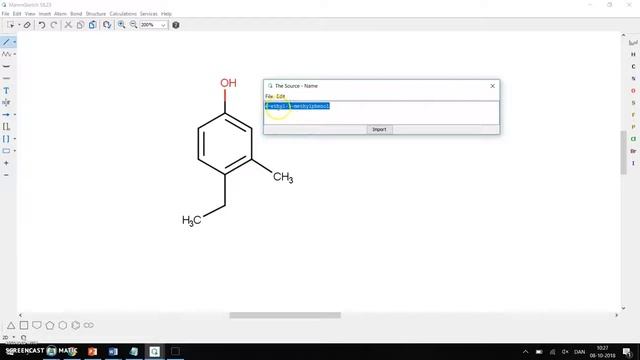Open the Help question mark icon
640x360 pixels.
coord(176,25)
